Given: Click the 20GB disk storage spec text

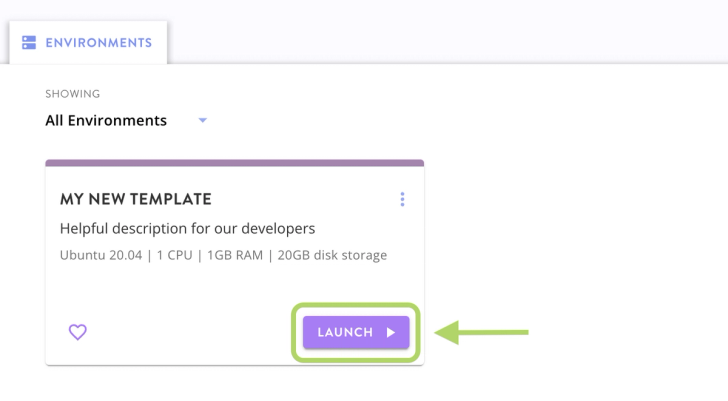Looking at the screenshot, I should [x=332, y=255].
